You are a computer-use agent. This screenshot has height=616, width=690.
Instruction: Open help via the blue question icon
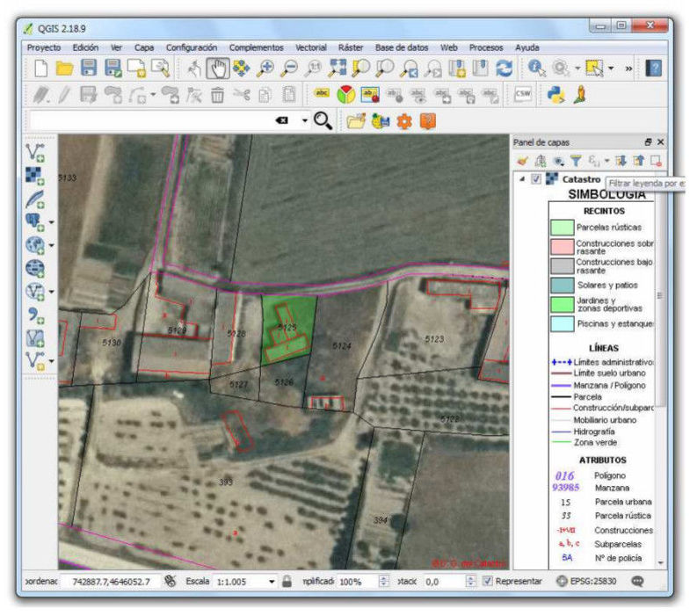(x=654, y=69)
